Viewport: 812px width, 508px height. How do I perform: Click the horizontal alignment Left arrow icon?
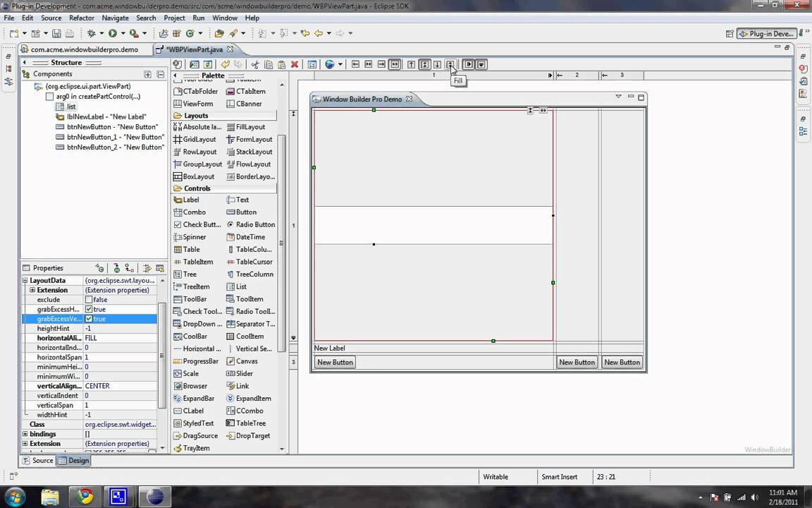tap(355, 64)
